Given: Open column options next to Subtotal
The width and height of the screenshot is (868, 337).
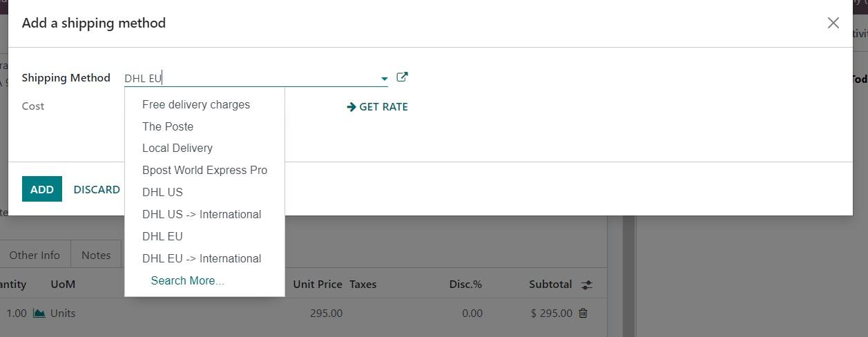Looking at the screenshot, I should click(x=587, y=285).
